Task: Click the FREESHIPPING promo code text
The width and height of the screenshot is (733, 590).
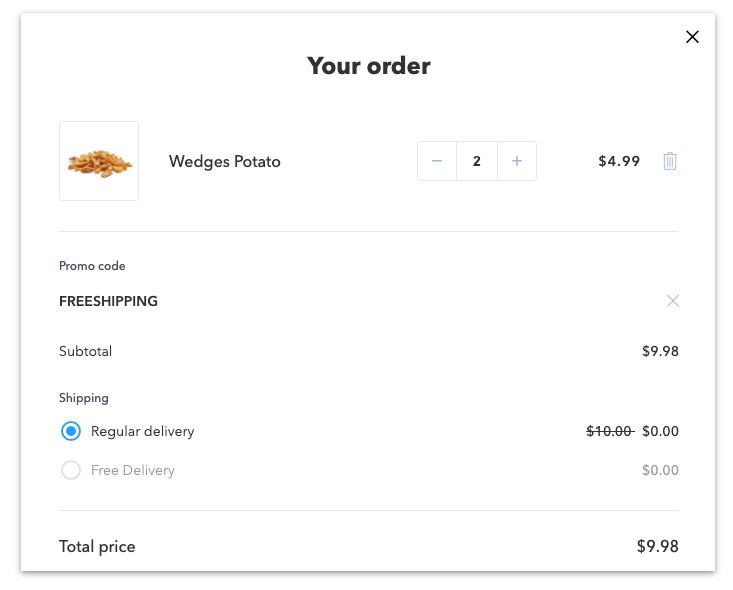Action: coord(108,301)
